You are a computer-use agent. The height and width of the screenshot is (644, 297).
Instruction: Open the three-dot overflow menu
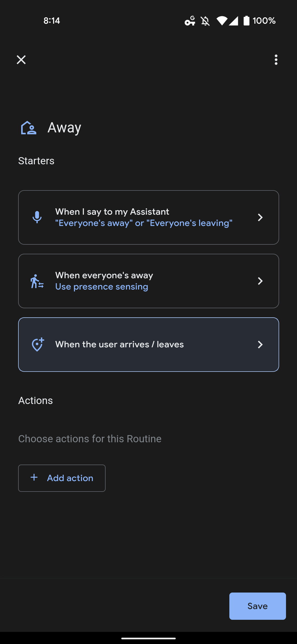click(x=276, y=60)
